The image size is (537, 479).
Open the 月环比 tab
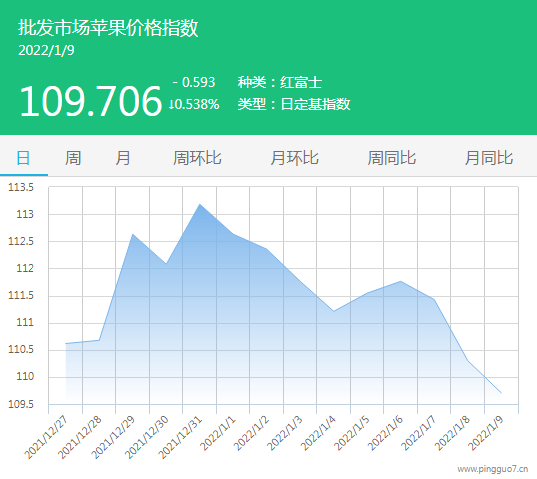(295, 158)
